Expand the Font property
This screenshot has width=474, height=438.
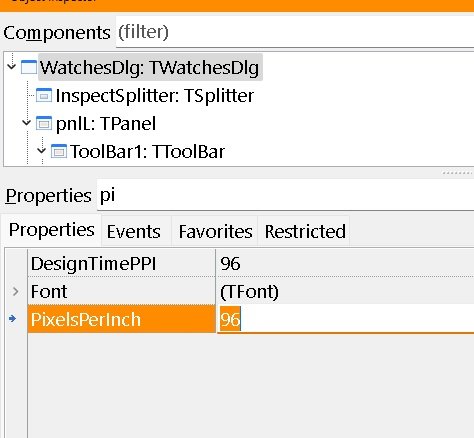[x=15, y=291]
